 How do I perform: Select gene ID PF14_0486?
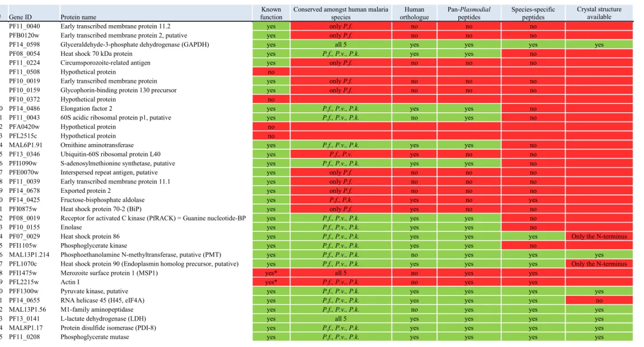pyautogui.click(x=25, y=108)
